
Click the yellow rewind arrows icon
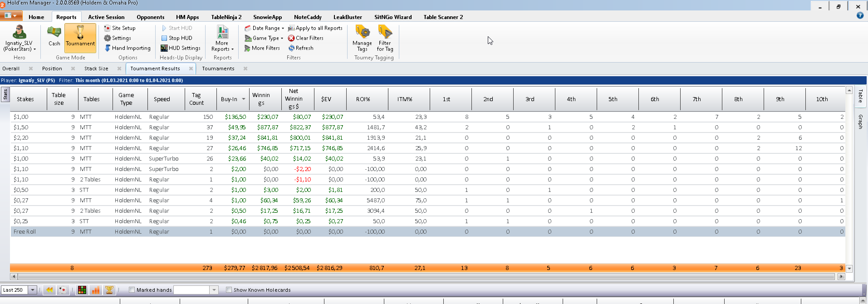tap(49, 290)
